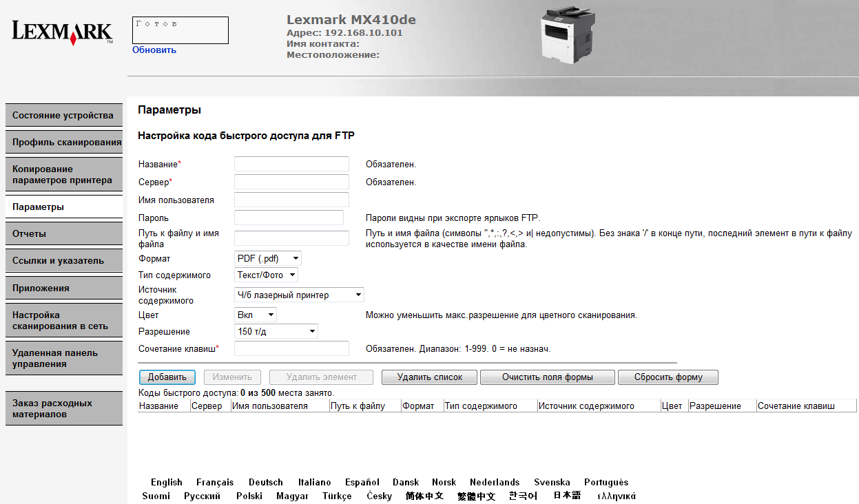Switch language to Deutsch
Viewport: 859px width, 504px height.
(x=266, y=482)
